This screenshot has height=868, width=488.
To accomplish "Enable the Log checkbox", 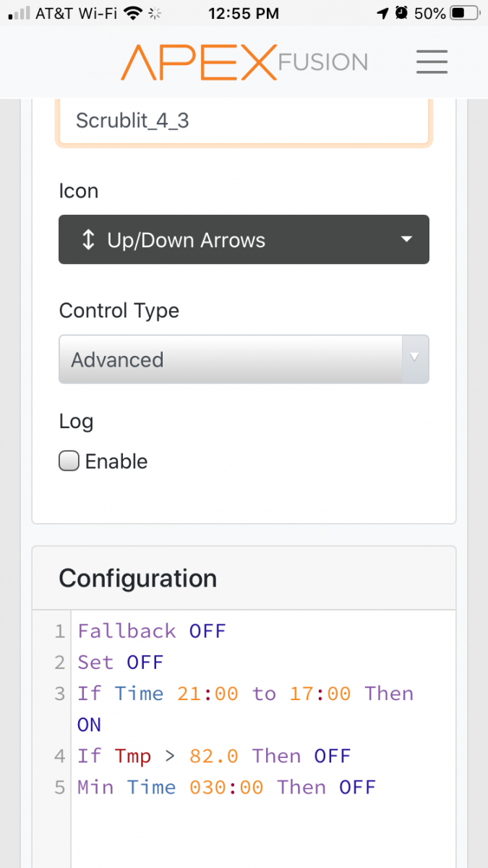I will coord(69,461).
